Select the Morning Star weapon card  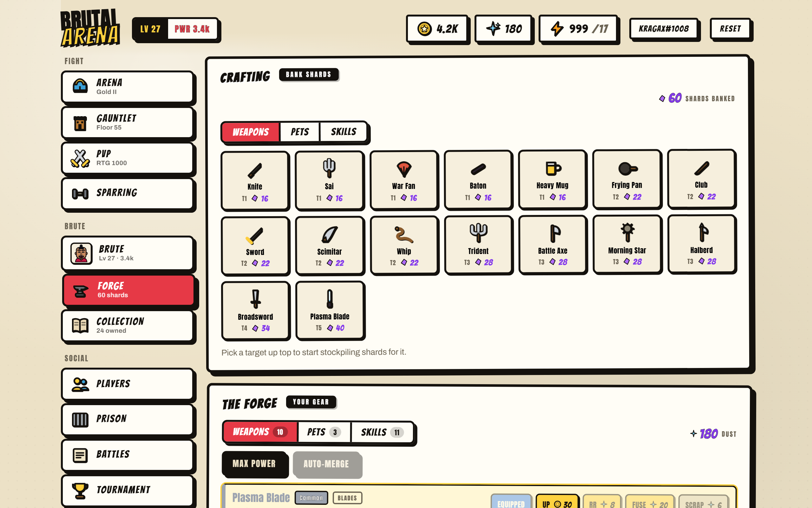627,244
